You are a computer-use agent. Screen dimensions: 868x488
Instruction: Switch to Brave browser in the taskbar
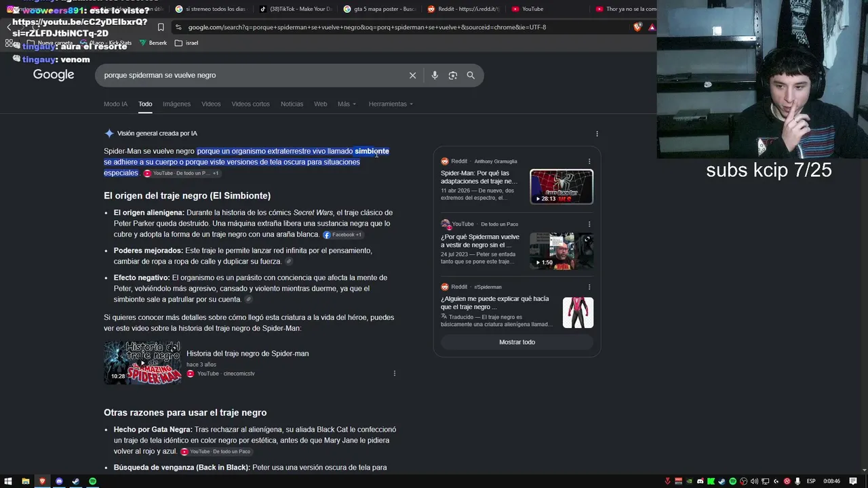click(x=42, y=481)
